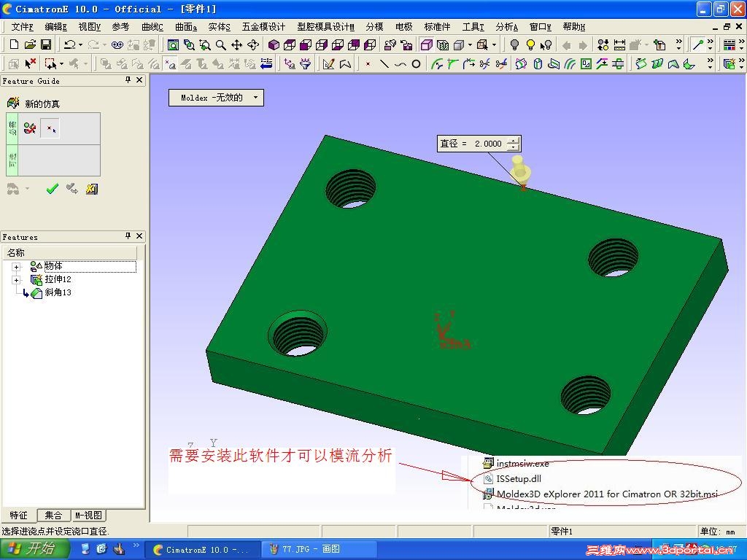This screenshot has width=747, height=560.
Task: Select the 斜角13 feature in the tree
Action: coord(58,292)
